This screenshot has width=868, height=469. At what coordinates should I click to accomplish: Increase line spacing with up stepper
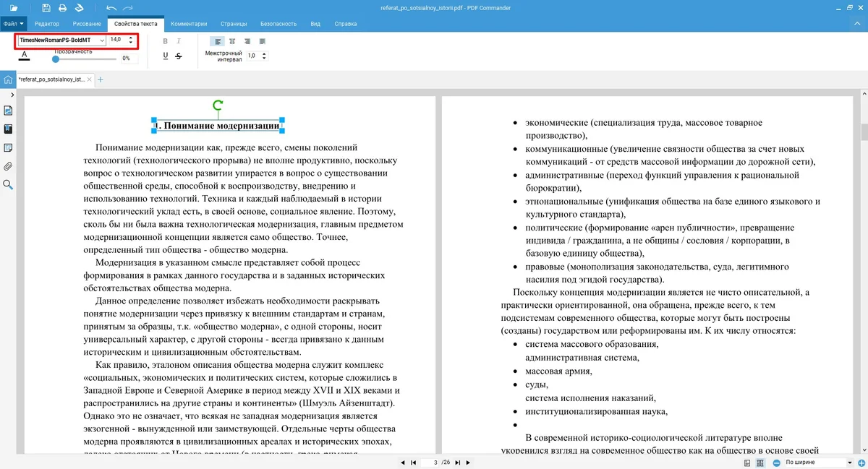(263, 53)
